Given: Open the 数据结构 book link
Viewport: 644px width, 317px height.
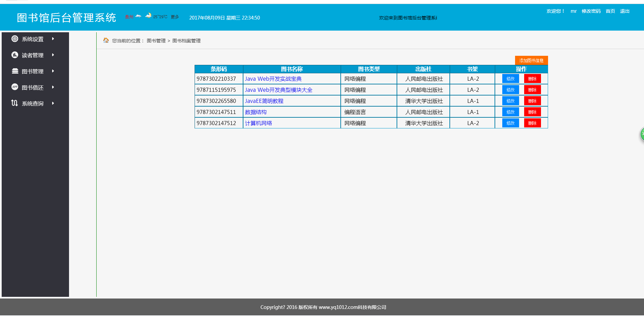Looking at the screenshot, I should click(x=256, y=112).
